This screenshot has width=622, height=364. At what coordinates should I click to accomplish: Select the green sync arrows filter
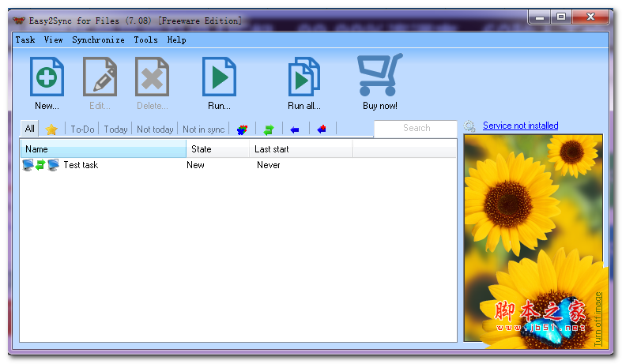pyautogui.click(x=269, y=129)
